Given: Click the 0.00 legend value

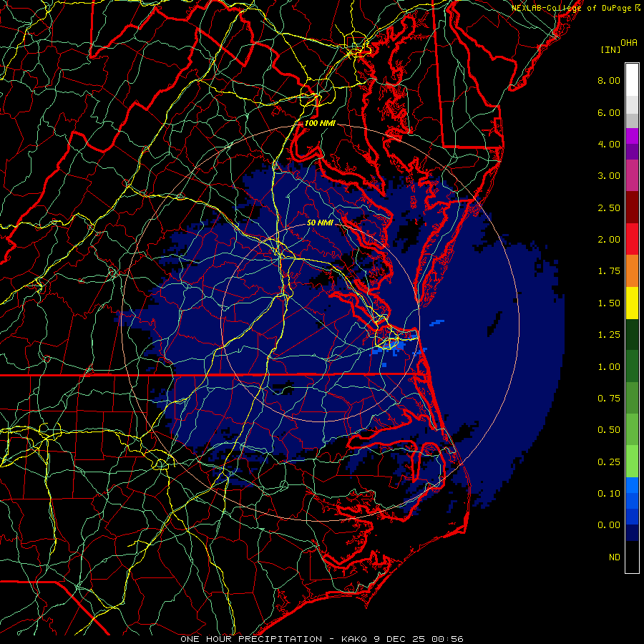Looking at the screenshot, I should [x=609, y=525].
